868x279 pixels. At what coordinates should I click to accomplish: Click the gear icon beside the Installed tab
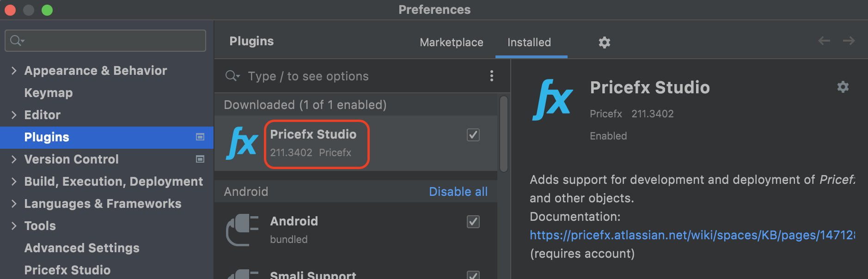(604, 42)
